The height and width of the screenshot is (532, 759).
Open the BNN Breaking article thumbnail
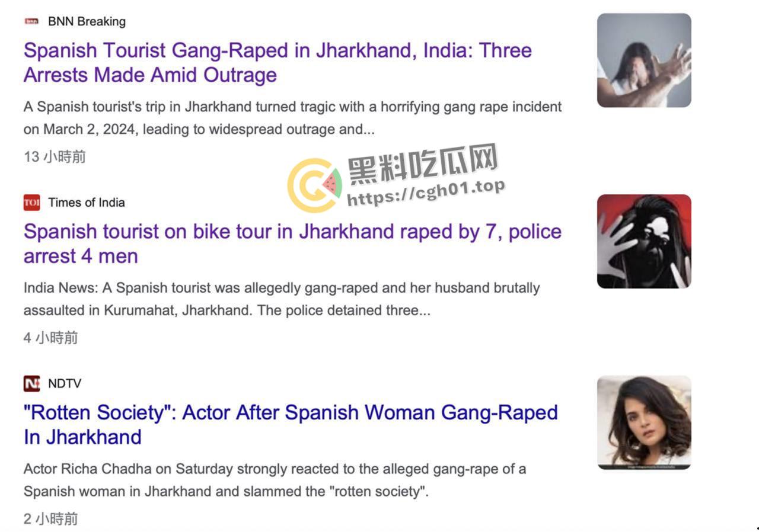[644, 60]
